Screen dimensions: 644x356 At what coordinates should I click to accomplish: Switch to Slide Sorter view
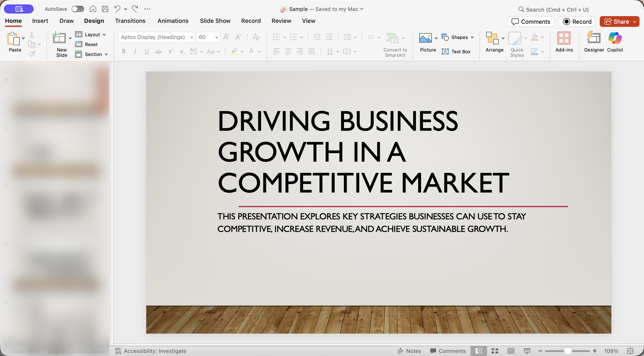pos(494,351)
